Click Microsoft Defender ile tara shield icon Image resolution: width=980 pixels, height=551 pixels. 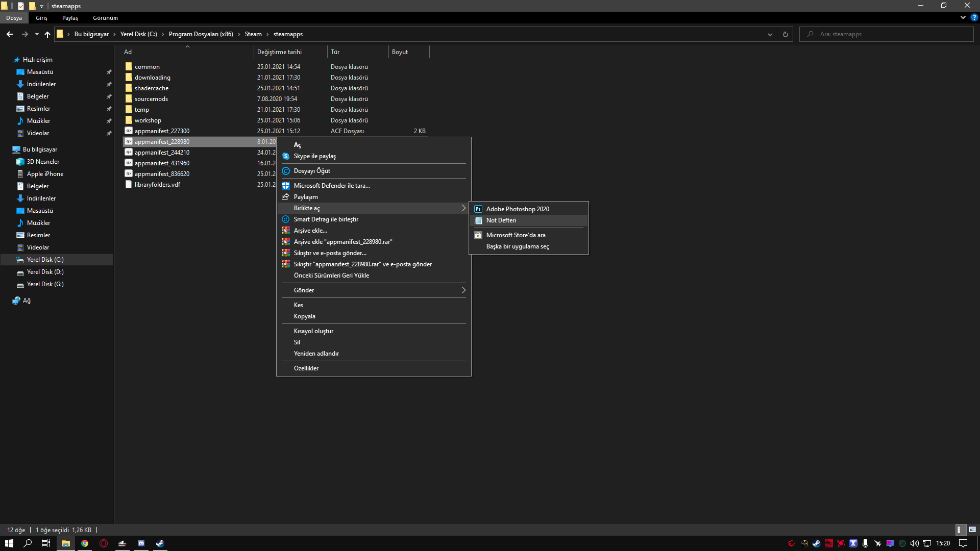[286, 186]
